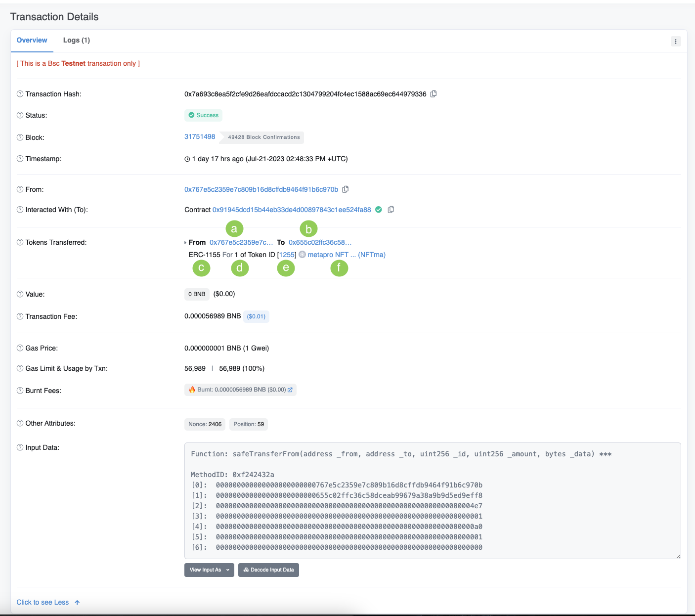Click the help icon next to Burnt Fees
Image resolution: width=695 pixels, height=616 pixels.
[x=20, y=391]
